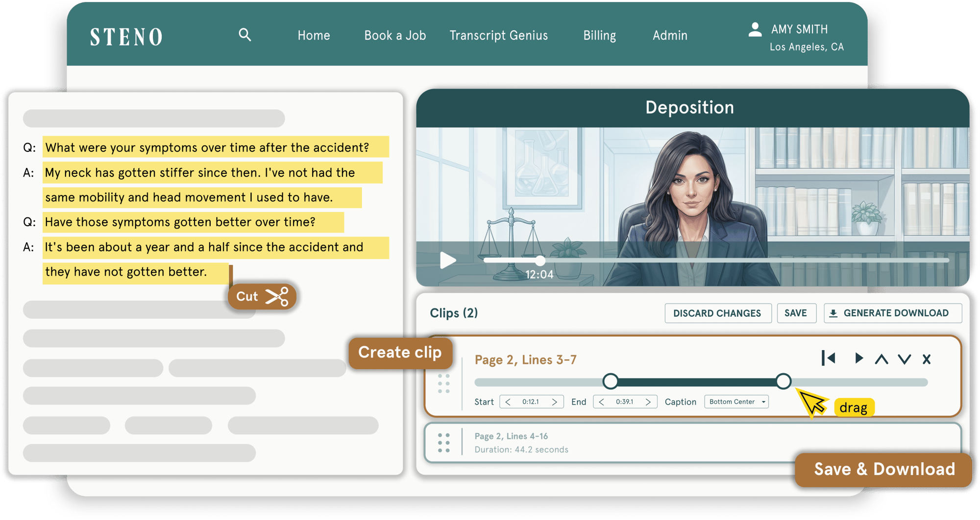The height and width of the screenshot is (520, 980).
Task: Click the Discard Changes button
Action: point(718,313)
